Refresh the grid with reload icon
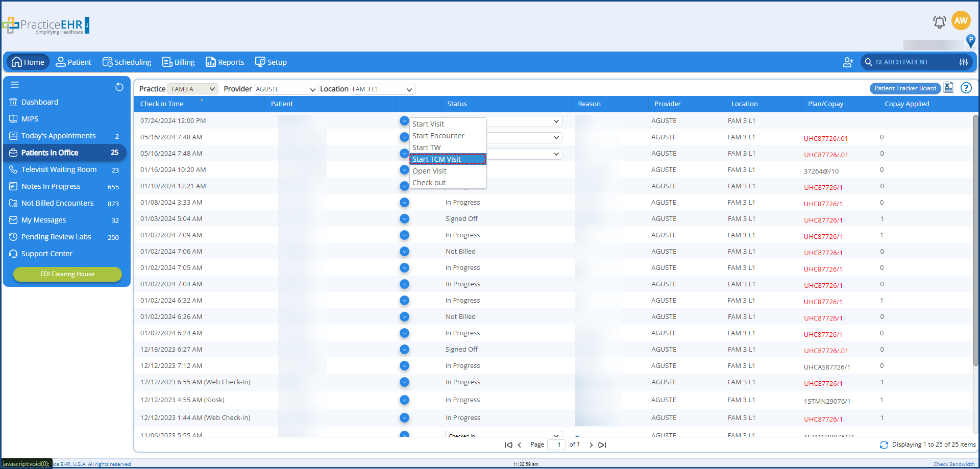The height and width of the screenshot is (469, 980). [884, 445]
